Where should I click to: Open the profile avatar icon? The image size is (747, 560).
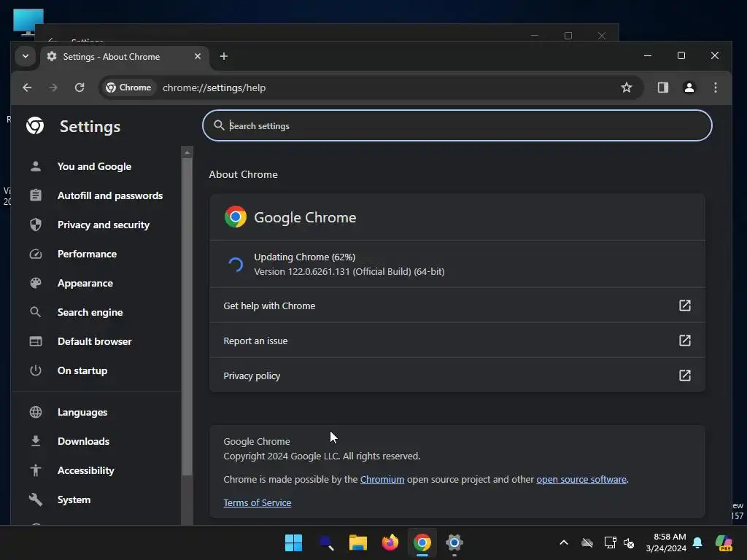pos(689,87)
